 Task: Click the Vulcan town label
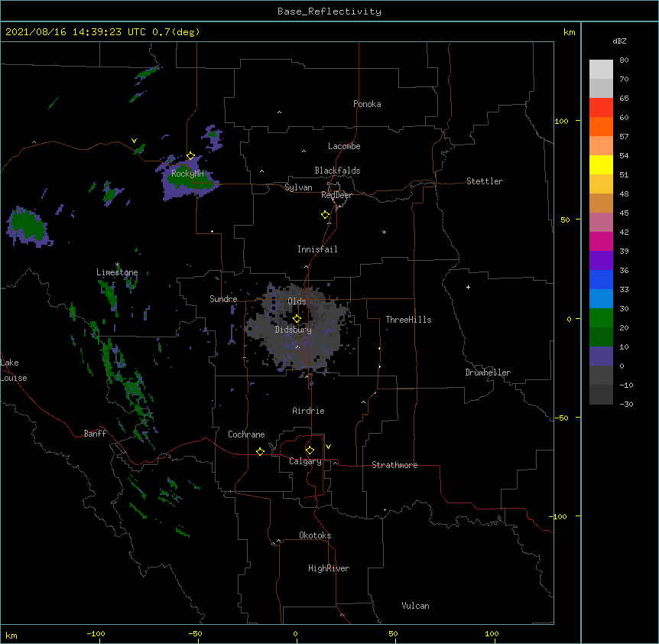[415, 606]
